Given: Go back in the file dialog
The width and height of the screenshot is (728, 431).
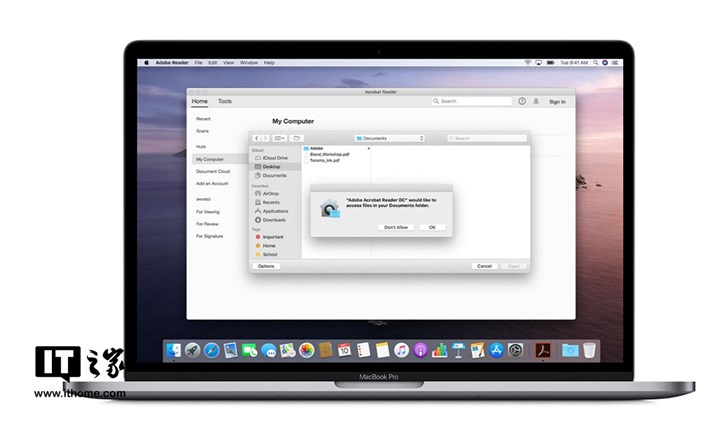Looking at the screenshot, I should point(256,138).
